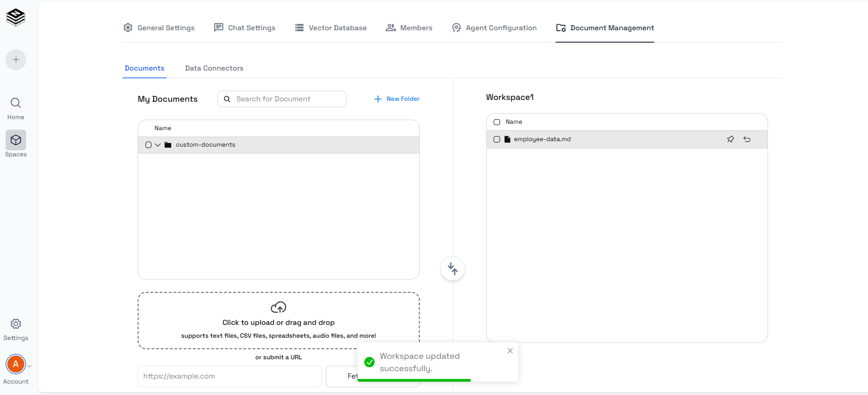Dismiss the Workspace updated notification
Screen dimensions: 868x395
(x=510, y=351)
